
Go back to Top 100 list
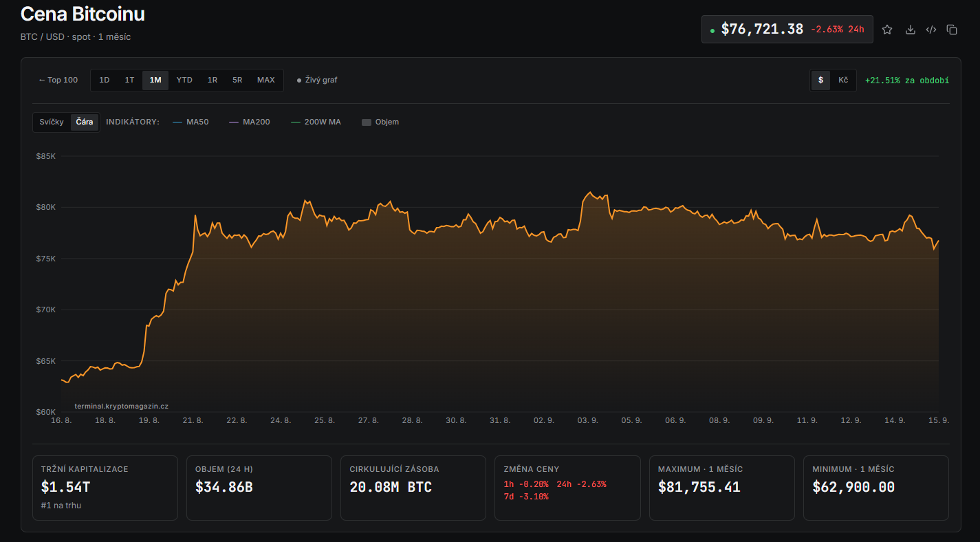click(58, 80)
